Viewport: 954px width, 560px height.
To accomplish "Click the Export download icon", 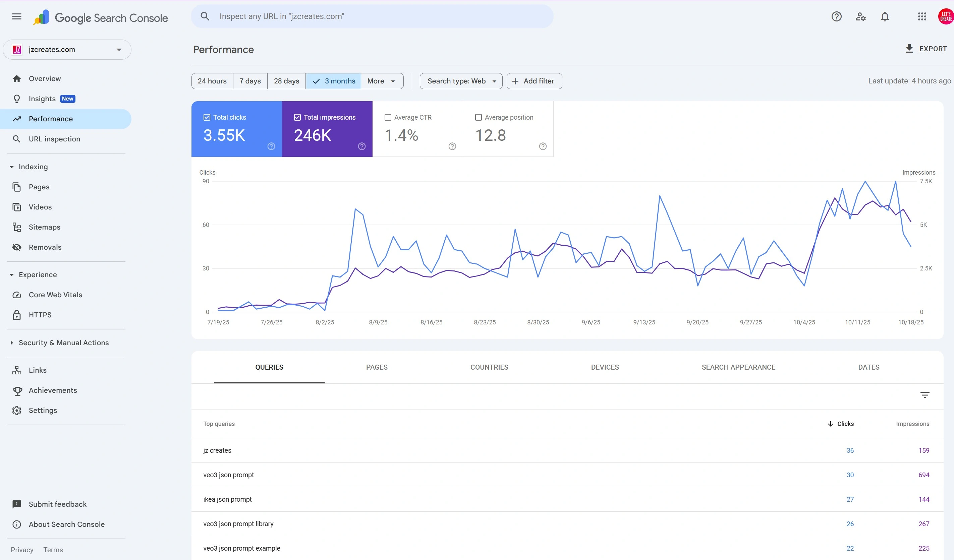I will click(x=909, y=49).
